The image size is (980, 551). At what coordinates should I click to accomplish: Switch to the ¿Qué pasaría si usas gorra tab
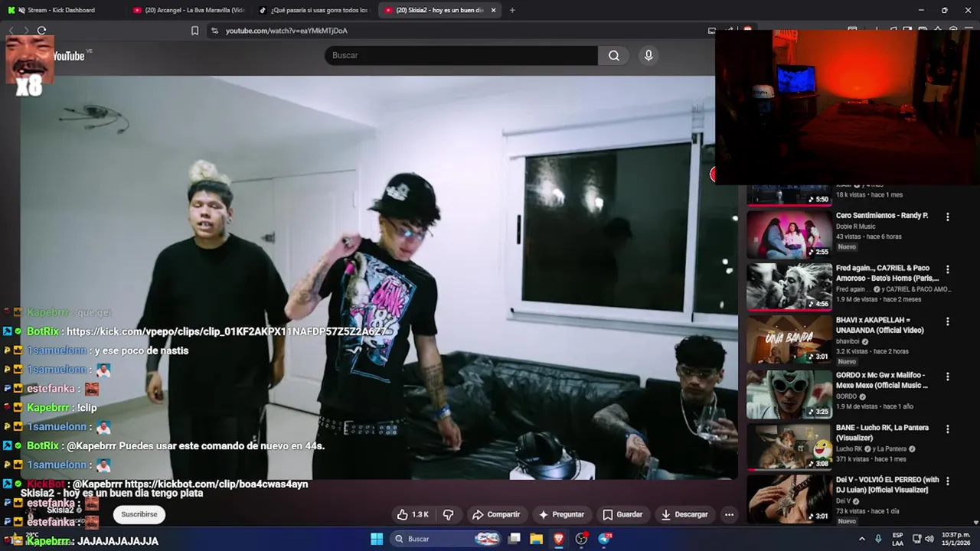314,10
